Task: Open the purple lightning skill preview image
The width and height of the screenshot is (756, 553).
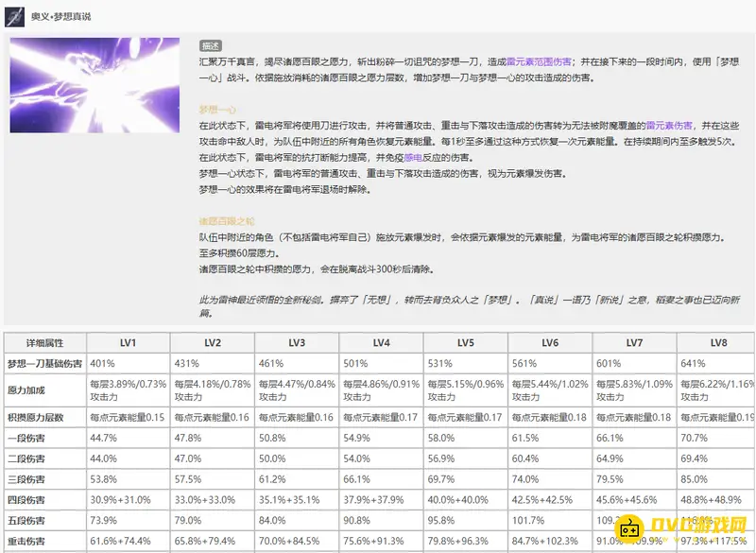Action: pos(99,86)
